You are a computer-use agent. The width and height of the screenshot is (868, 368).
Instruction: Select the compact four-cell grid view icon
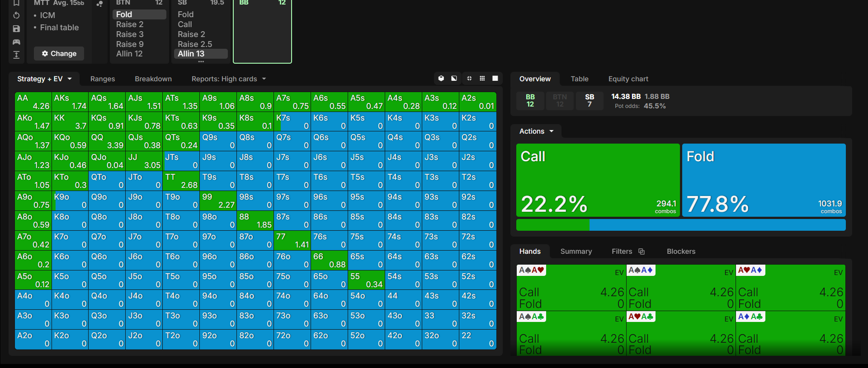click(x=469, y=79)
